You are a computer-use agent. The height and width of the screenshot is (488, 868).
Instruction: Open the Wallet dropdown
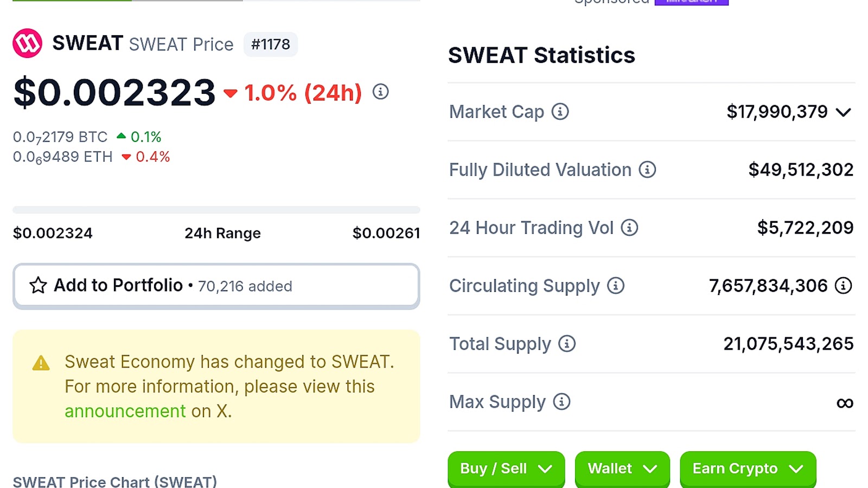[x=622, y=469]
